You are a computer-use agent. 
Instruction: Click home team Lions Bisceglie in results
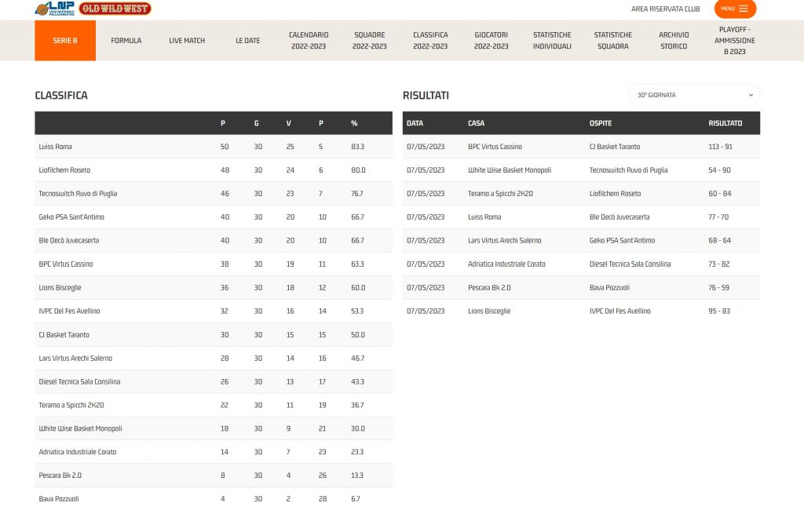coord(489,311)
